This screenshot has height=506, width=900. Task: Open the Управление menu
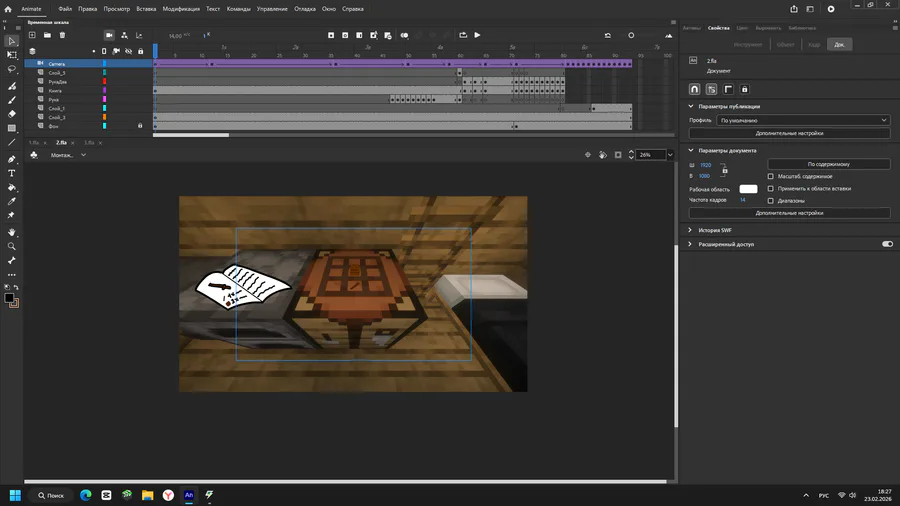click(x=272, y=9)
